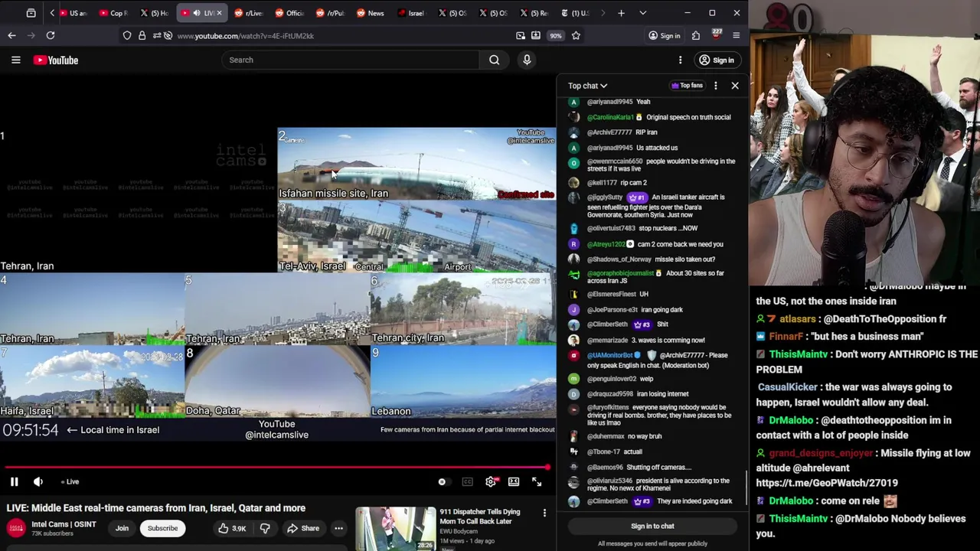Click the Join channel button
Screen dimensions: 980x551
point(122,528)
